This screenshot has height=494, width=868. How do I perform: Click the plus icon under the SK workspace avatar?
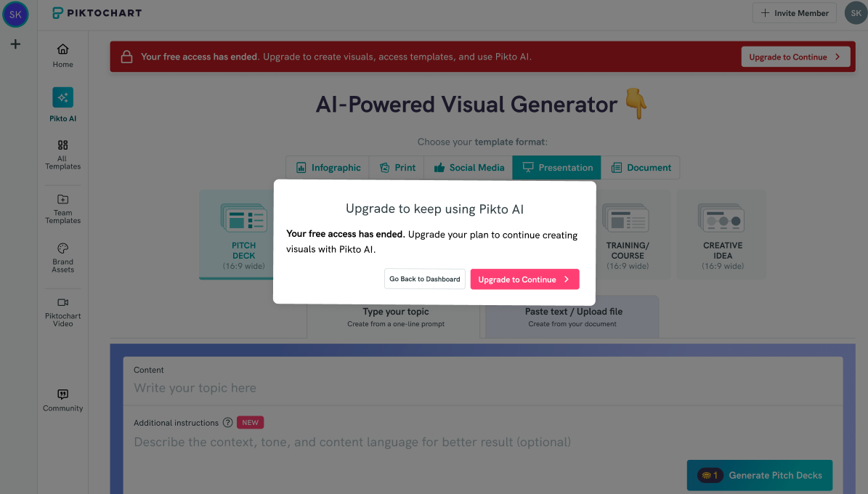click(15, 44)
